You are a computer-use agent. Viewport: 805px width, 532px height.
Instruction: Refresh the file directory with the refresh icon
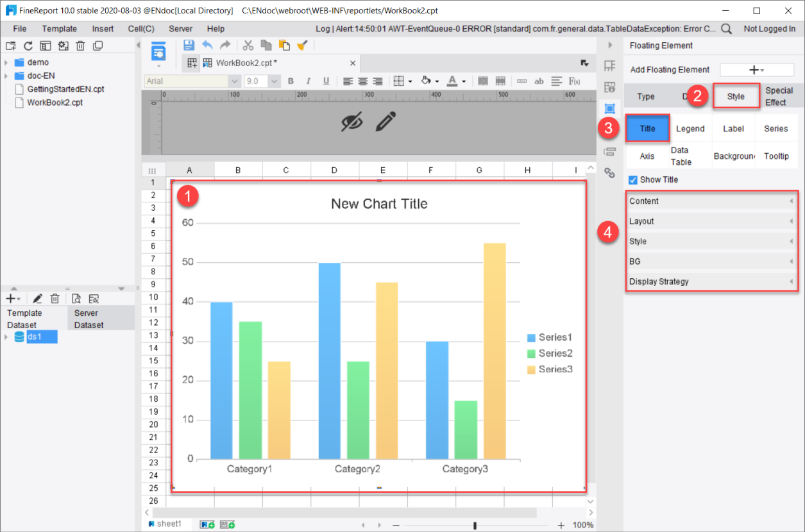(x=28, y=46)
